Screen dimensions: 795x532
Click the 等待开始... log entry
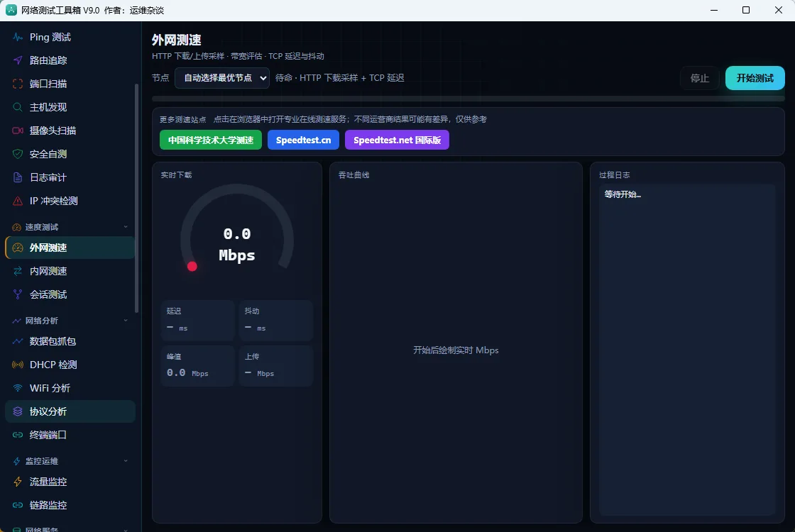(623, 194)
